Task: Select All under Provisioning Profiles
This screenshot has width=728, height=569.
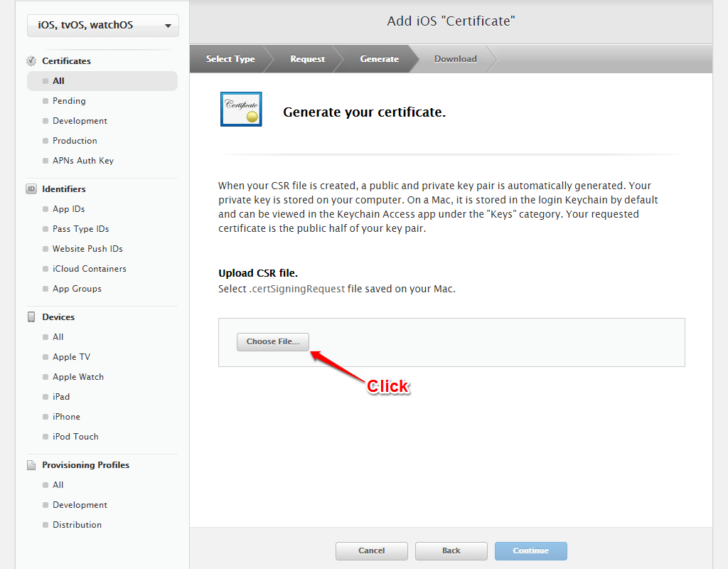Action: (x=58, y=485)
